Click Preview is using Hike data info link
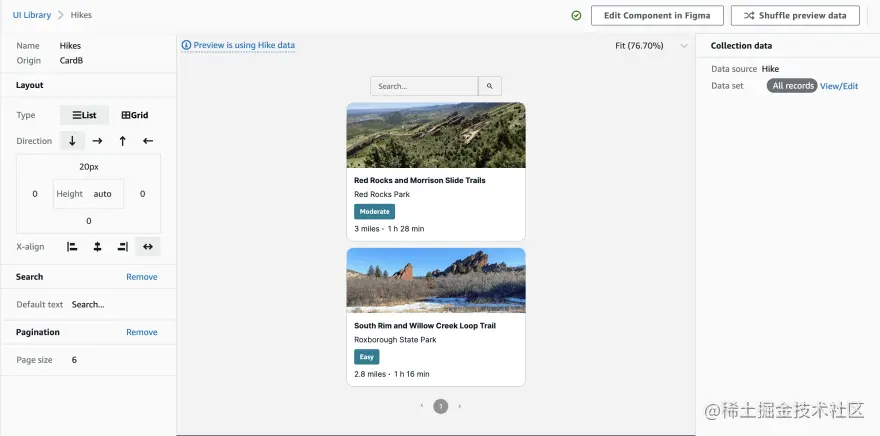The width and height of the screenshot is (880, 436). click(x=238, y=45)
